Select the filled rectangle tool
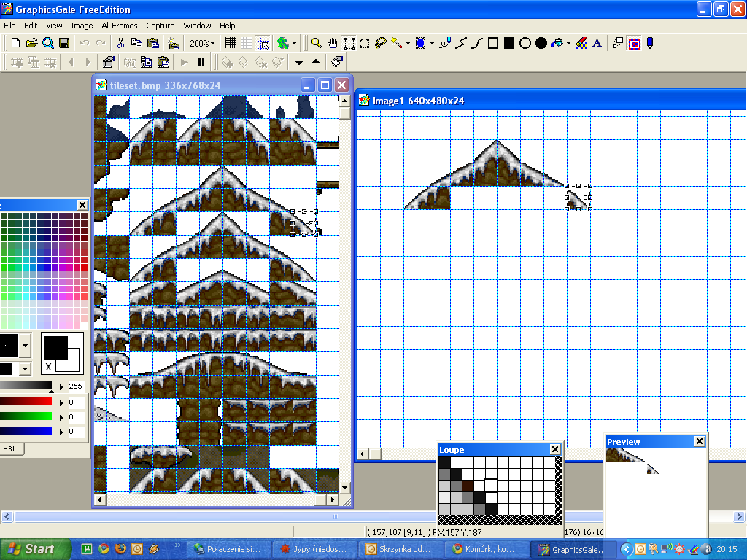Image resolution: width=747 pixels, height=560 pixels. point(509,43)
